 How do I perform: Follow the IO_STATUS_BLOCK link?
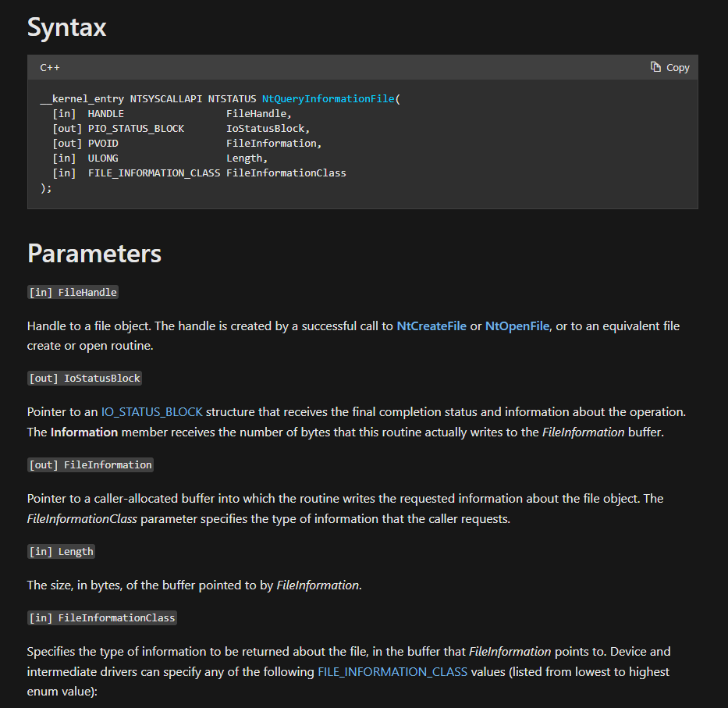click(x=152, y=412)
